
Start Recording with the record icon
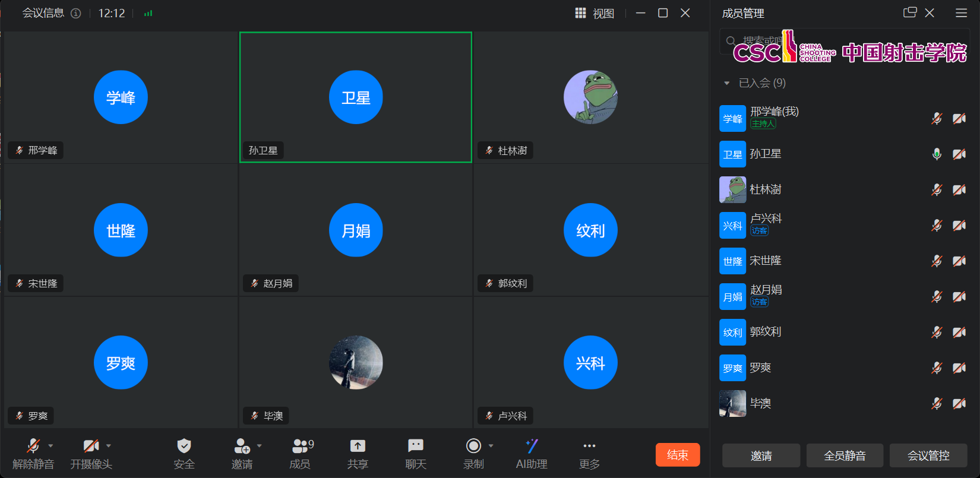(x=473, y=446)
